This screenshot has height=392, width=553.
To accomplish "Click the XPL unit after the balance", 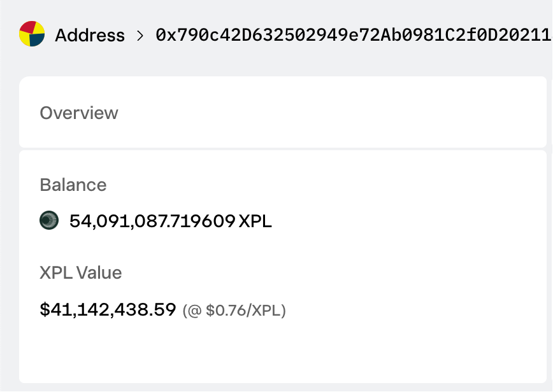I will [x=255, y=221].
